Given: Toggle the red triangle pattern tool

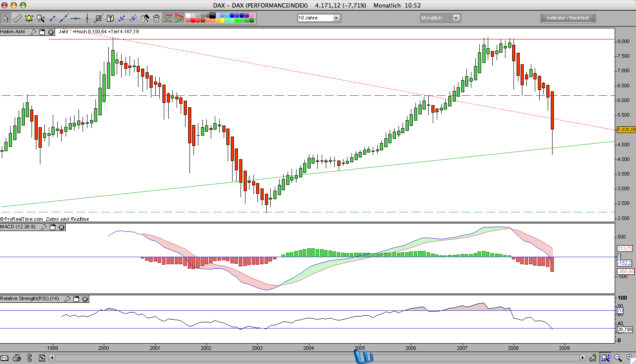Looking at the screenshot, I should click(x=179, y=18).
